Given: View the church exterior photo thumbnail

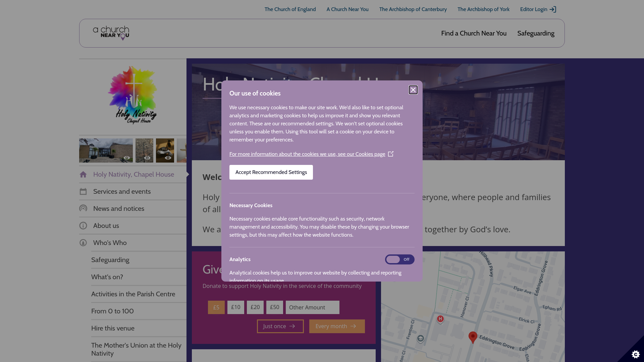Looking at the screenshot, I should 106,150.
